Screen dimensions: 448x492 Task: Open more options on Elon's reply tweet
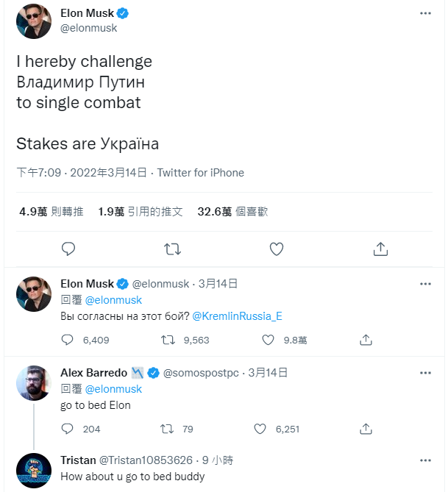pyautogui.click(x=425, y=284)
